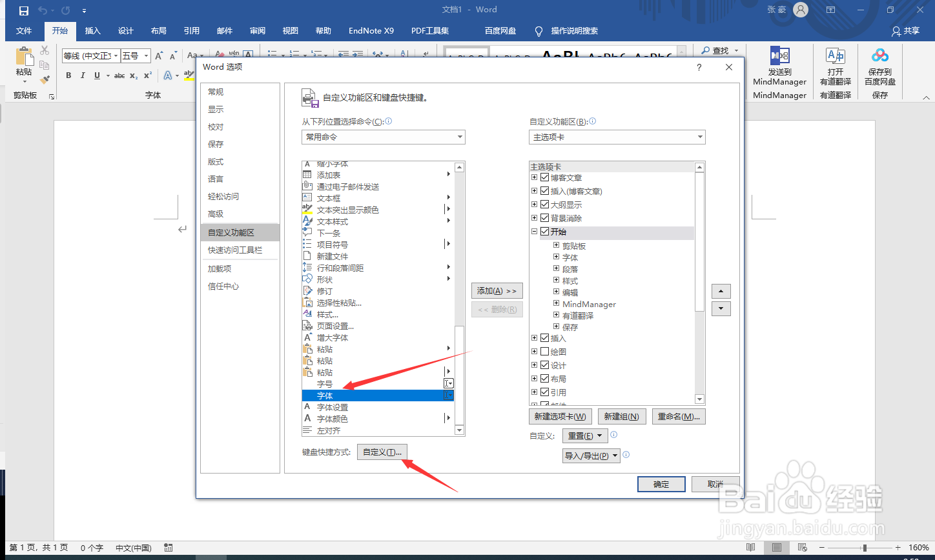Click commands list vertical scrollbar
Viewport: 935px width, 560px height.
click(x=460, y=299)
